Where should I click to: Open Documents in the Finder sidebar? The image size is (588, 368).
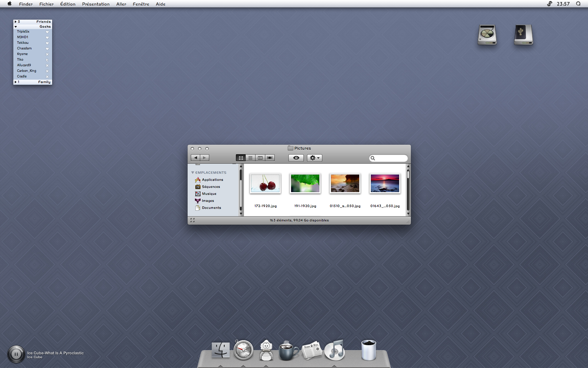[211, 207]
